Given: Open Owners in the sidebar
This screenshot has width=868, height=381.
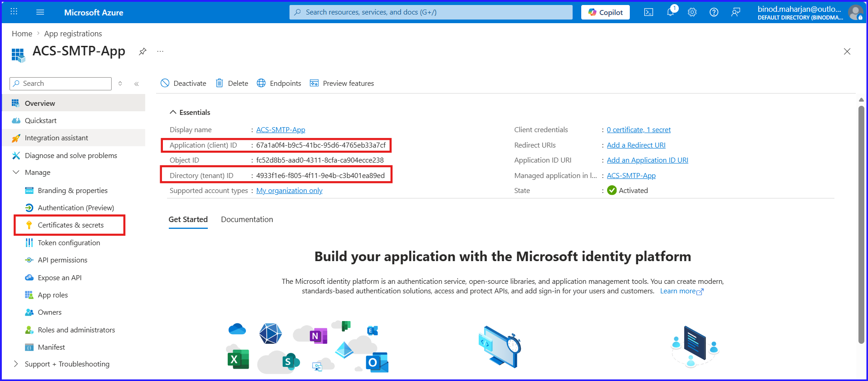Looking at the screenshot, I should pos(49,312).
